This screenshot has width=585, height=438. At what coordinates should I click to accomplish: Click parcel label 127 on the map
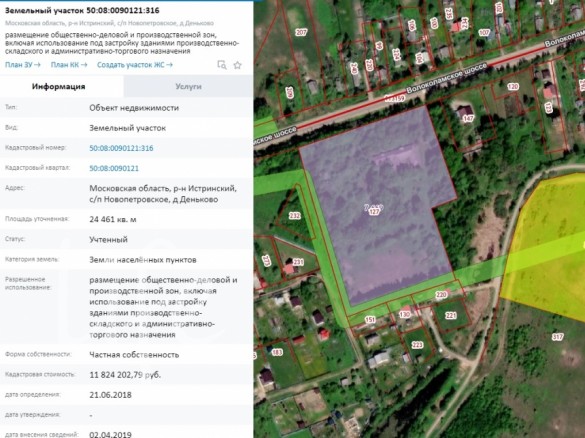374,212
